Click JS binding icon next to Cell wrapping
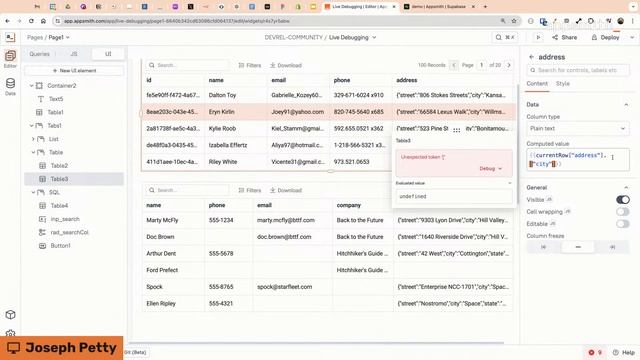Image resolution: width=640 pixels, height=360 pixels. coord(568,212)
